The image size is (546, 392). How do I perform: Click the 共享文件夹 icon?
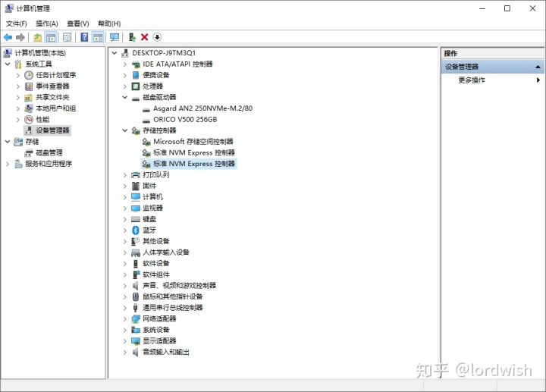pyautogui.click(x=29, y=98)
